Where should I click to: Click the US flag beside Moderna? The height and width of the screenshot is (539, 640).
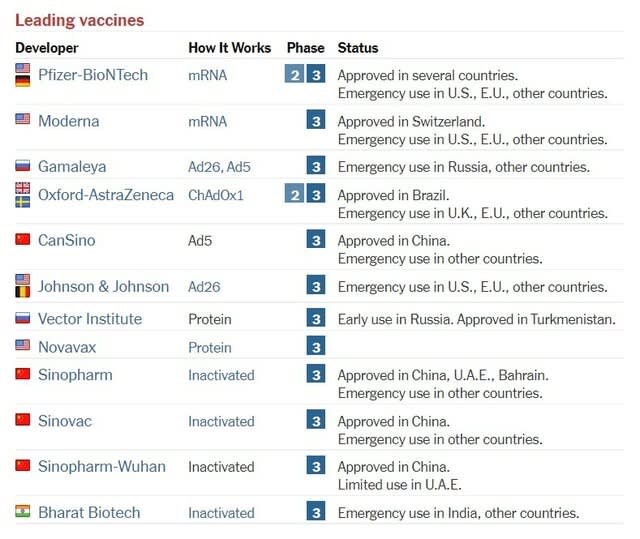coord(23,120)
